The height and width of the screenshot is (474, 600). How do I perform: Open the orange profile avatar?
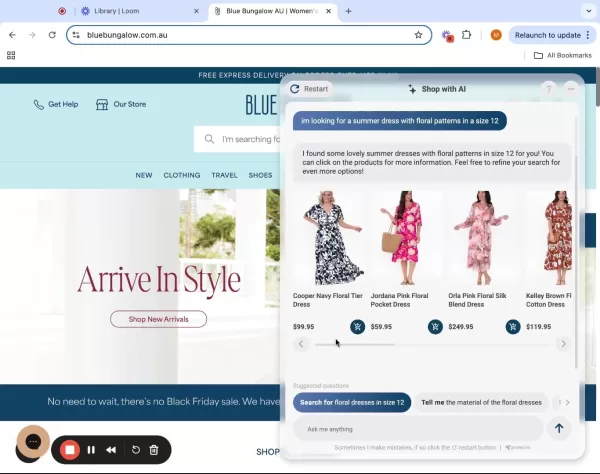496,35
